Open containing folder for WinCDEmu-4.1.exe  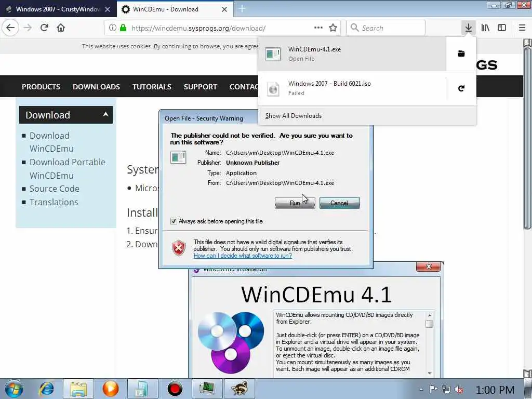(461, 54)
